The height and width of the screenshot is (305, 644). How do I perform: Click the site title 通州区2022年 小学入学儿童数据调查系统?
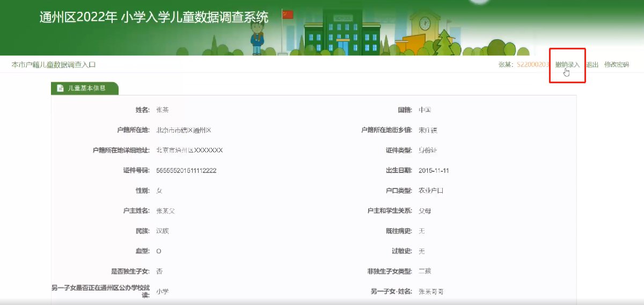point(153,17)
